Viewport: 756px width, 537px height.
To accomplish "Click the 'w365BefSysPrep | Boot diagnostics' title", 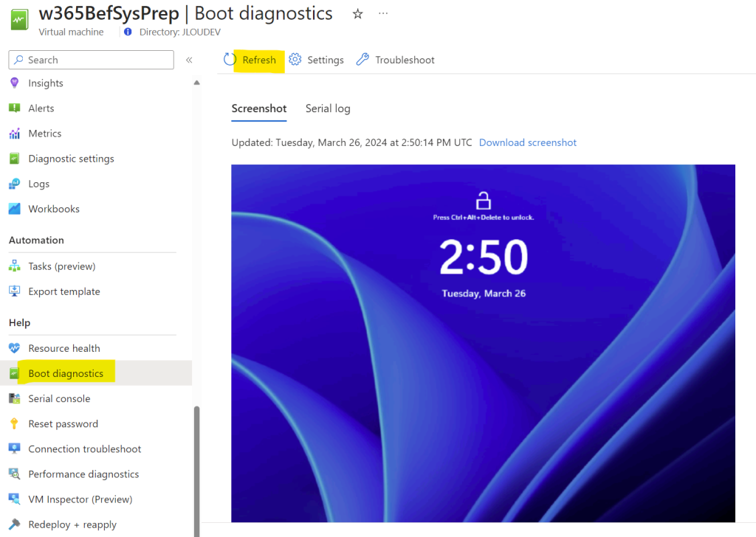I will click(185, 13).
